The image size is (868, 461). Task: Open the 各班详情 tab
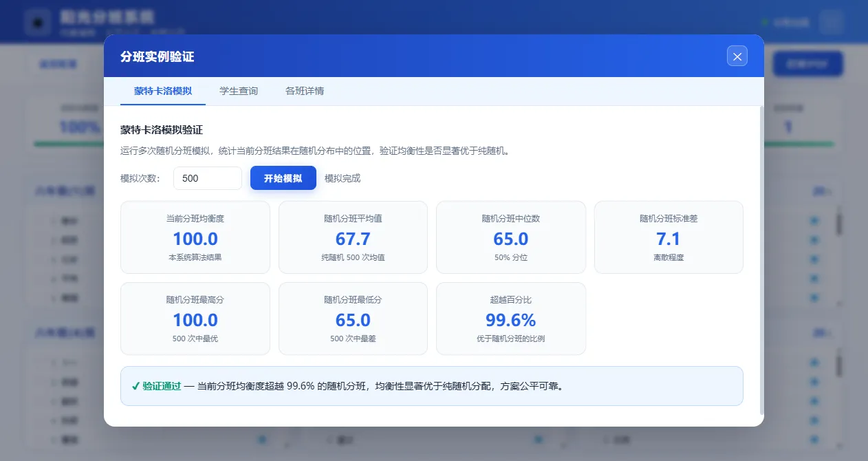click(x=305, y=91)
